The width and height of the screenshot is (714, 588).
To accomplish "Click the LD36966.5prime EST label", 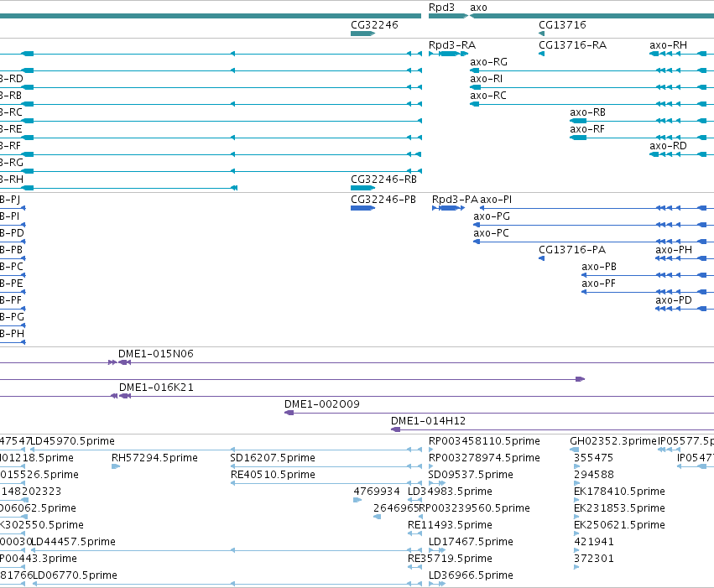I will click(x=471, y=575).
